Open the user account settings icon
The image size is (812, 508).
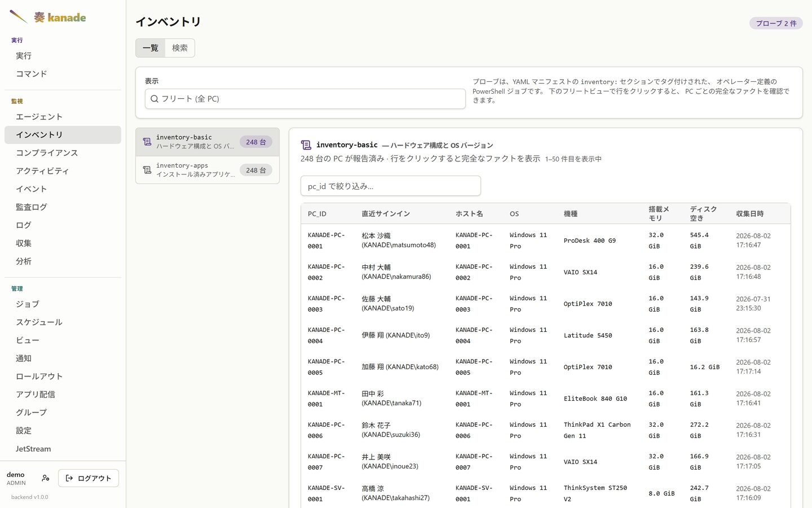(46, 478)
